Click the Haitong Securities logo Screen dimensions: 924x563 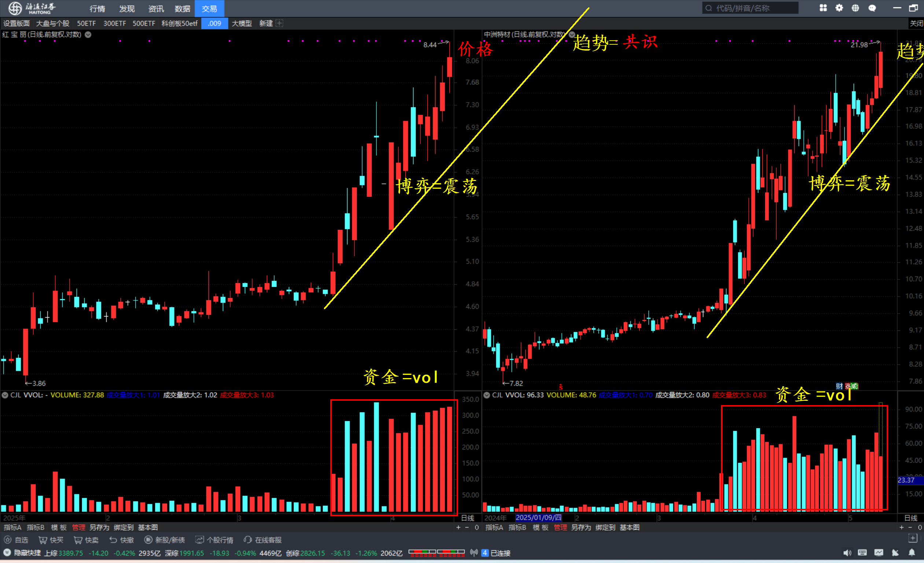point(32,8)
